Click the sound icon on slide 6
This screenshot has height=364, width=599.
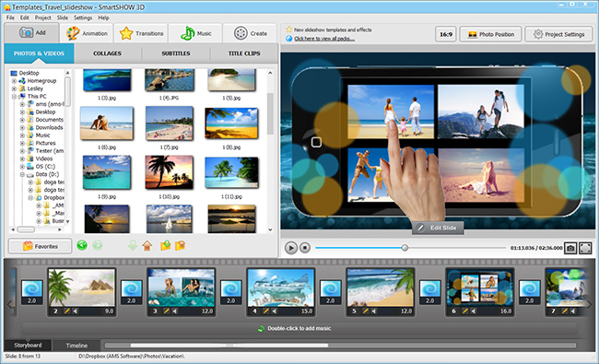pos(474,311)
